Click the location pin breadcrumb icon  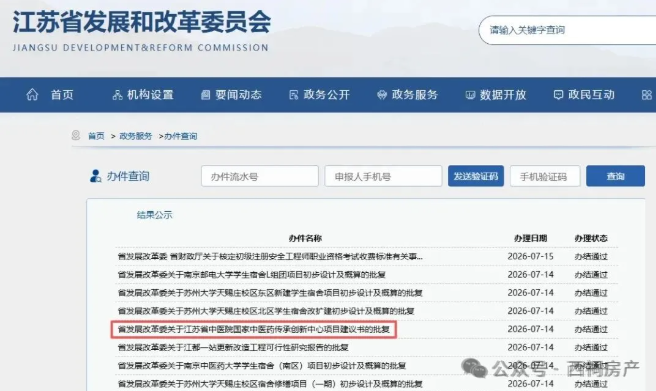tap(76, 135)
